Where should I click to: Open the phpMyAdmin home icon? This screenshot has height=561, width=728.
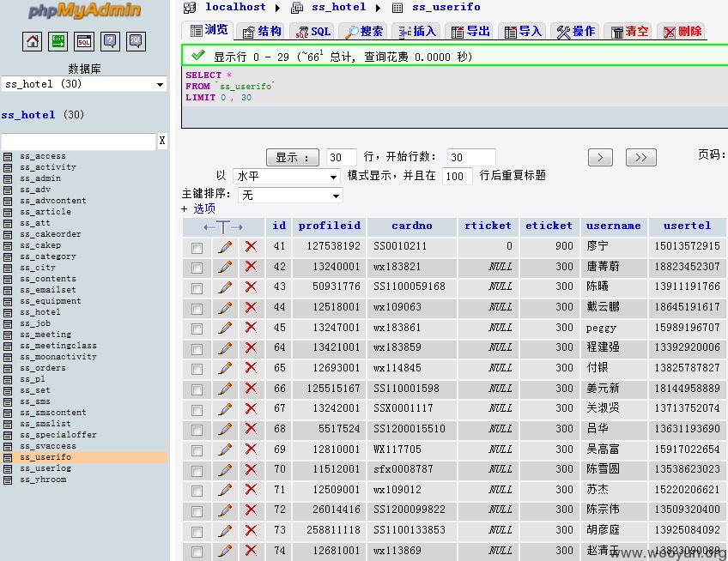click(x=32, y=42)
